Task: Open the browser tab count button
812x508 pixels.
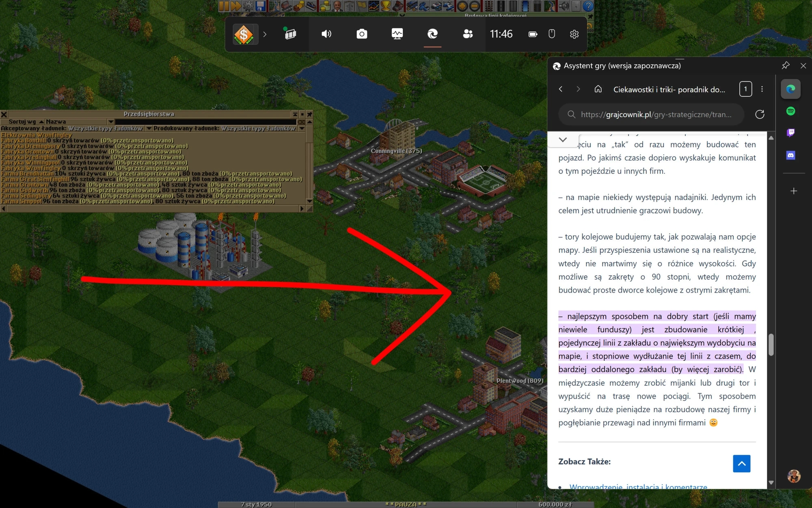Action: coord(745,89)
